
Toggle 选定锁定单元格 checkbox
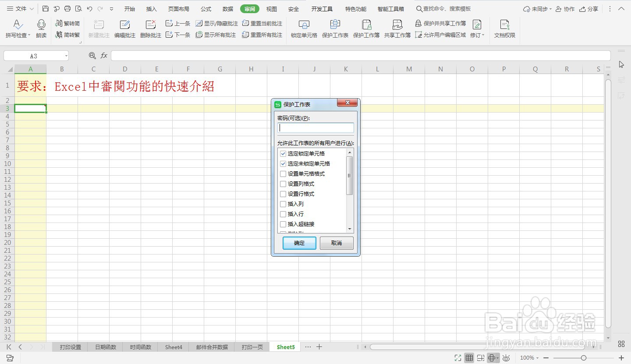[283, 154]
